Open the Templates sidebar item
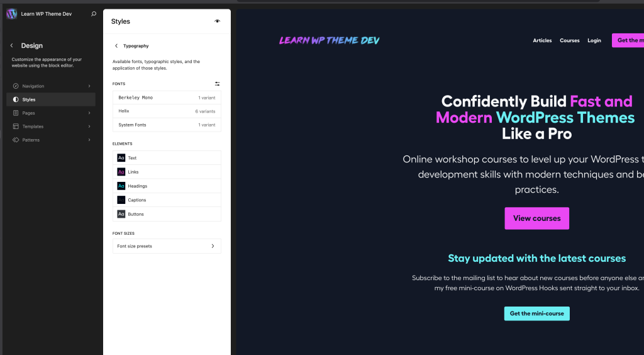644x355 pixels. point(51,127)
